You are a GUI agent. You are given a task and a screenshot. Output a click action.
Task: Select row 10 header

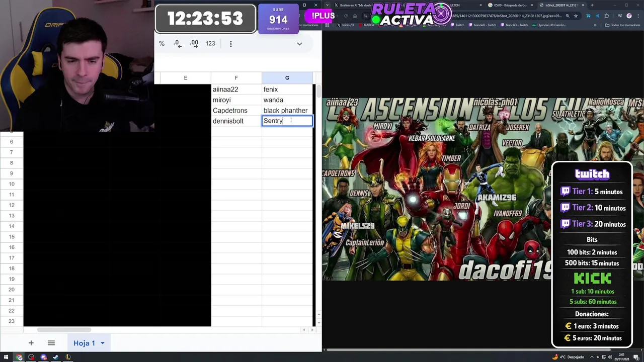pyautogui.click(x=12, y=184)
